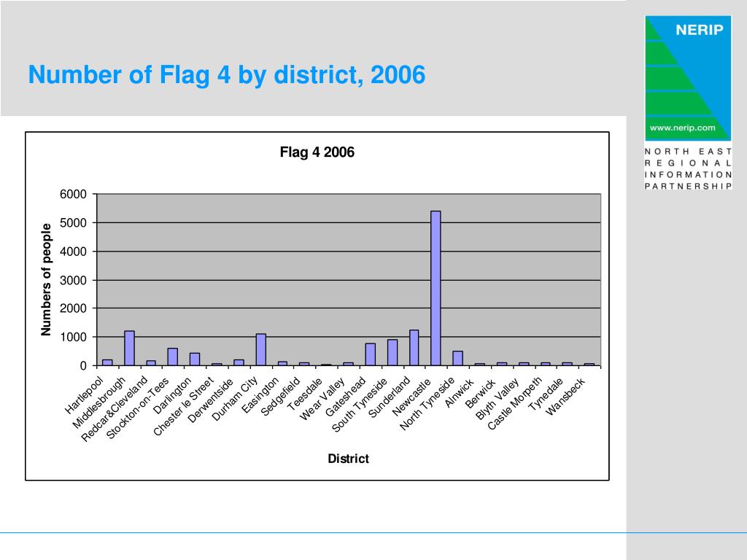Click the 5000 y-axis value
The image size is (747, 560).
pos(74,223)
